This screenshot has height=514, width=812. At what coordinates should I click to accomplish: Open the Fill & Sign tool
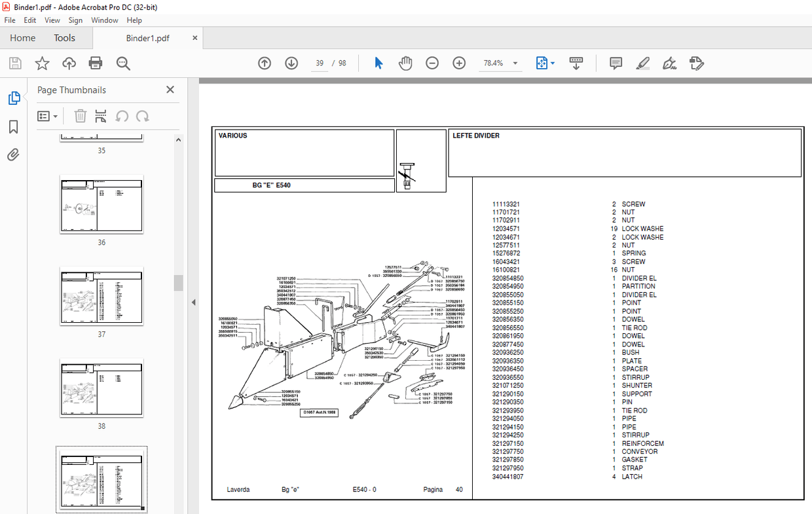669,63
